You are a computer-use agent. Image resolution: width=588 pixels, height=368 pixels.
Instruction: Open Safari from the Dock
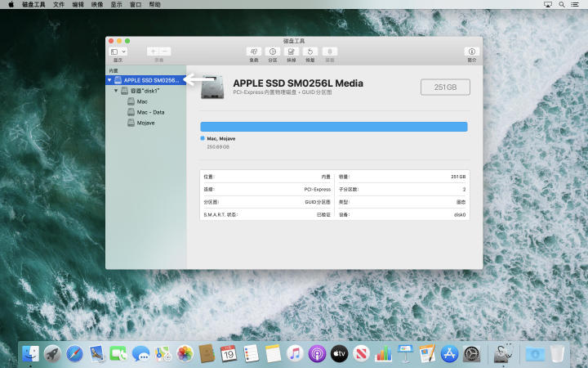point(74,354)
